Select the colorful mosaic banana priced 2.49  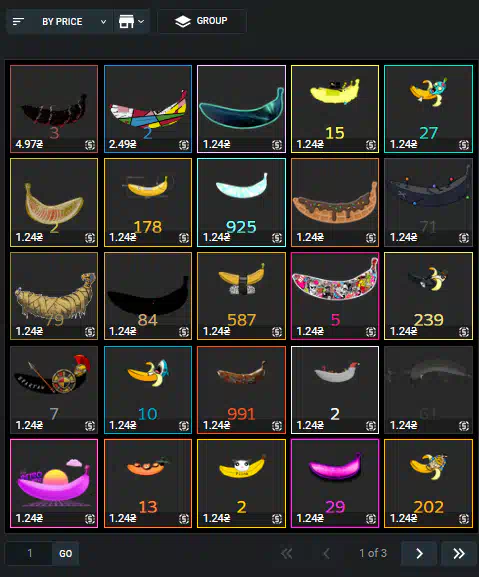tap(148, 109)
